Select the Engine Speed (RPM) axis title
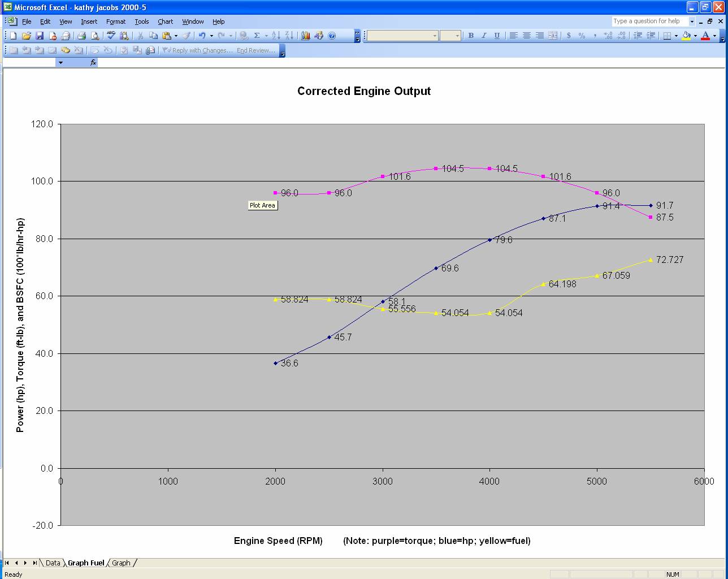The image size is (728, 579). [x=278, y=541]
